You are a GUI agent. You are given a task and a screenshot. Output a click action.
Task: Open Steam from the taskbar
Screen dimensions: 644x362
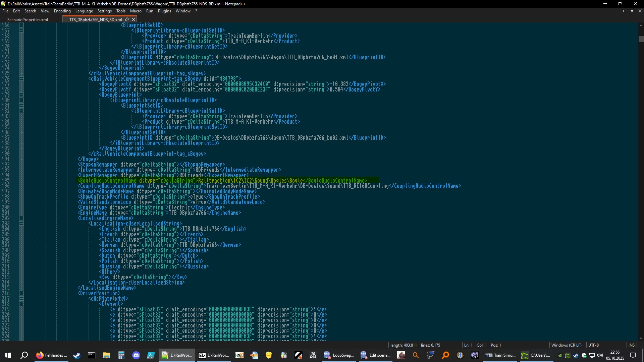(77, 355)
